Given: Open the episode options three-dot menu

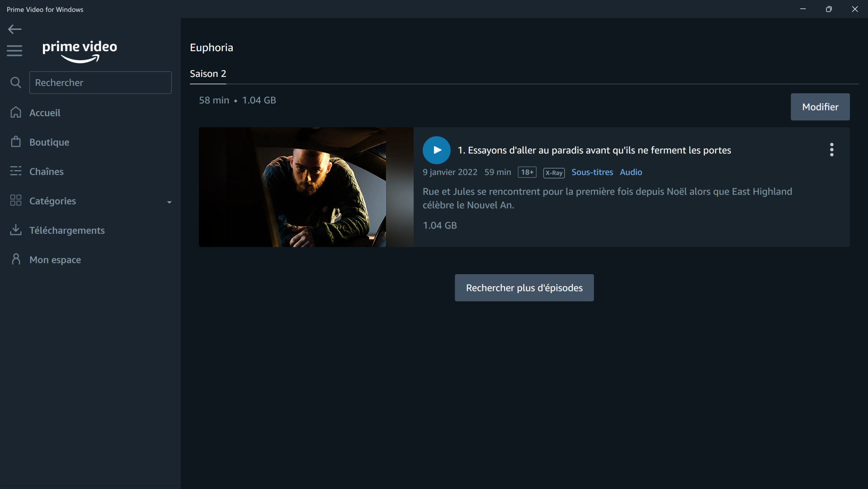Looking at the screenshot, I should click(x=832, y=150).
